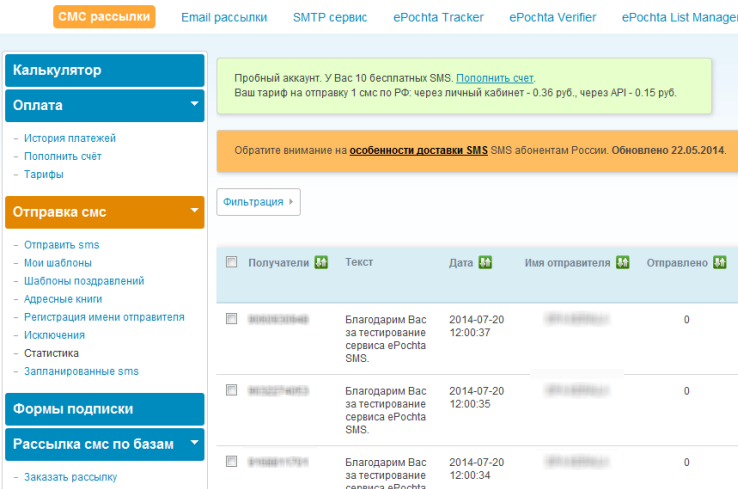
Task: Click sort icon next to Дата column
Action: click(x=485, y=262)
